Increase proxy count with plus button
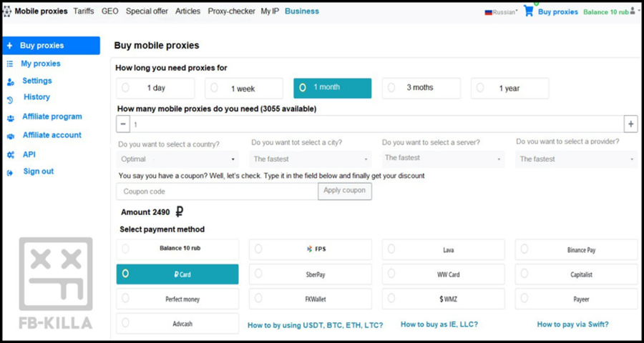Viewport: 644px width, 343px height. point(631,124)
